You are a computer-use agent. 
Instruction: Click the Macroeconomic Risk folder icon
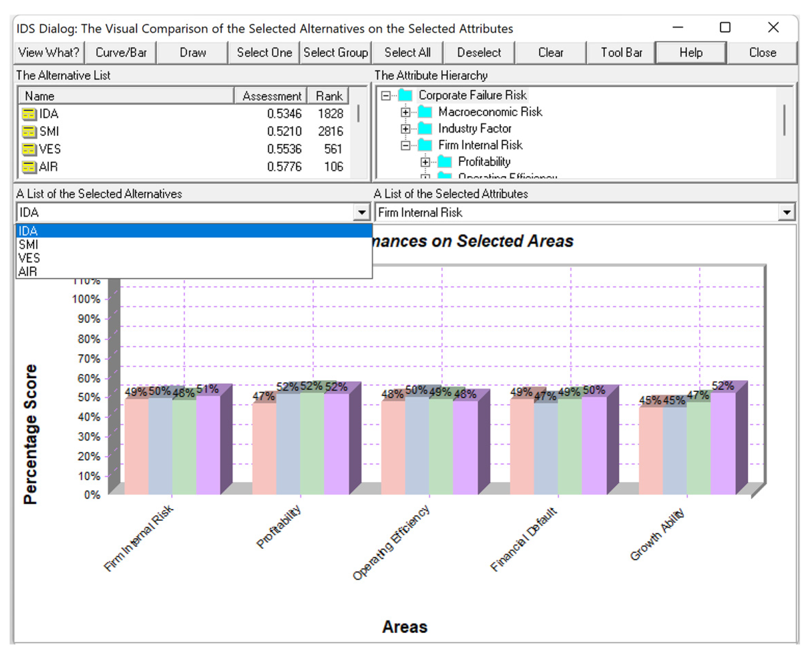point(425,112)
